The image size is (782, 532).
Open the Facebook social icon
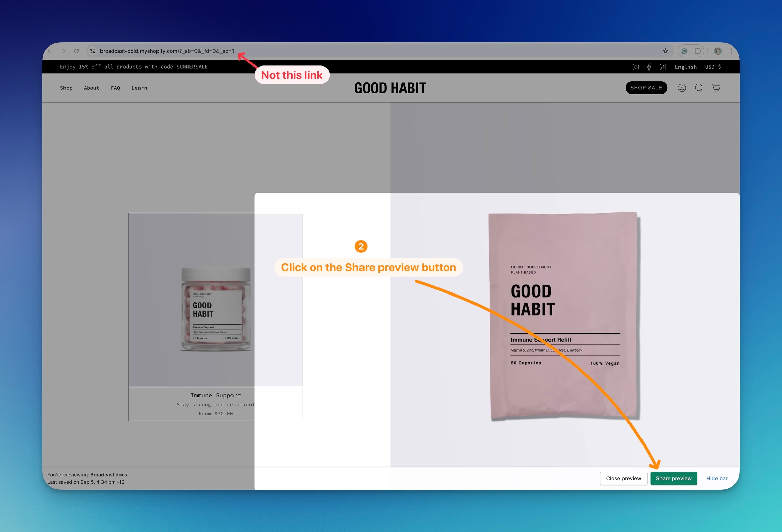[649, 67]
